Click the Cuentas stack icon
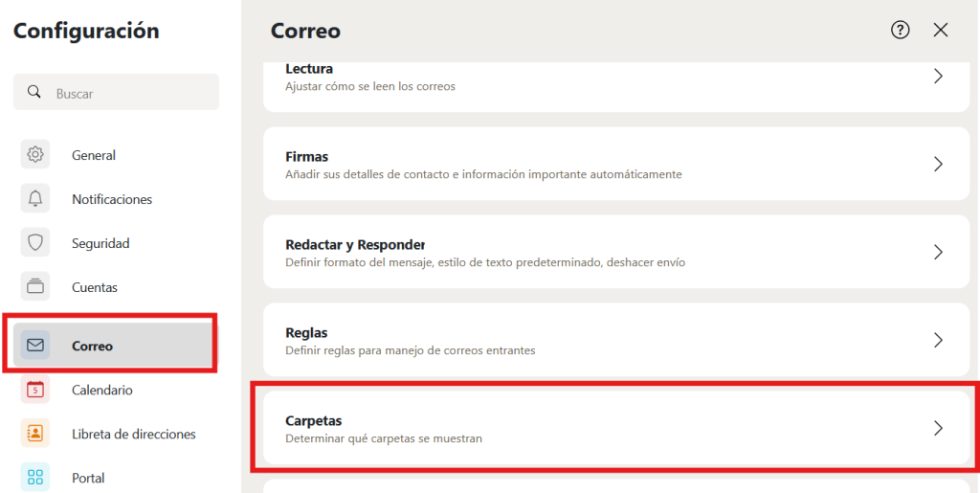 point(35,287)
